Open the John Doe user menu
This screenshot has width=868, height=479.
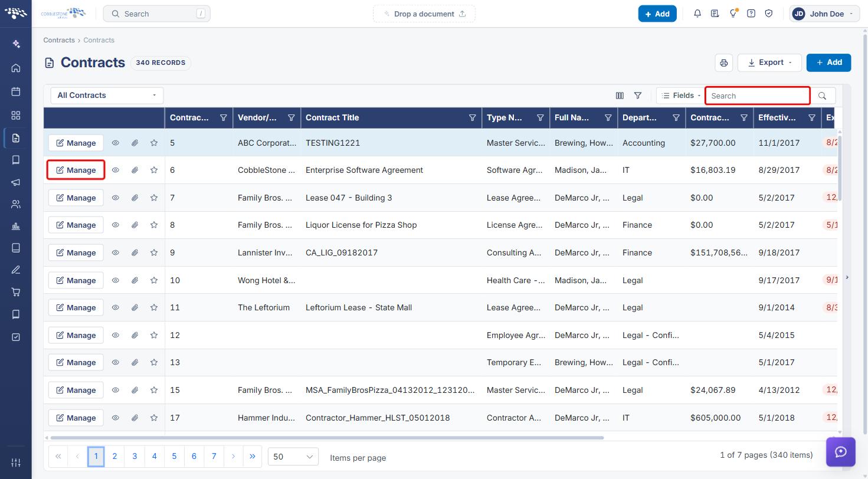(824, 14)
